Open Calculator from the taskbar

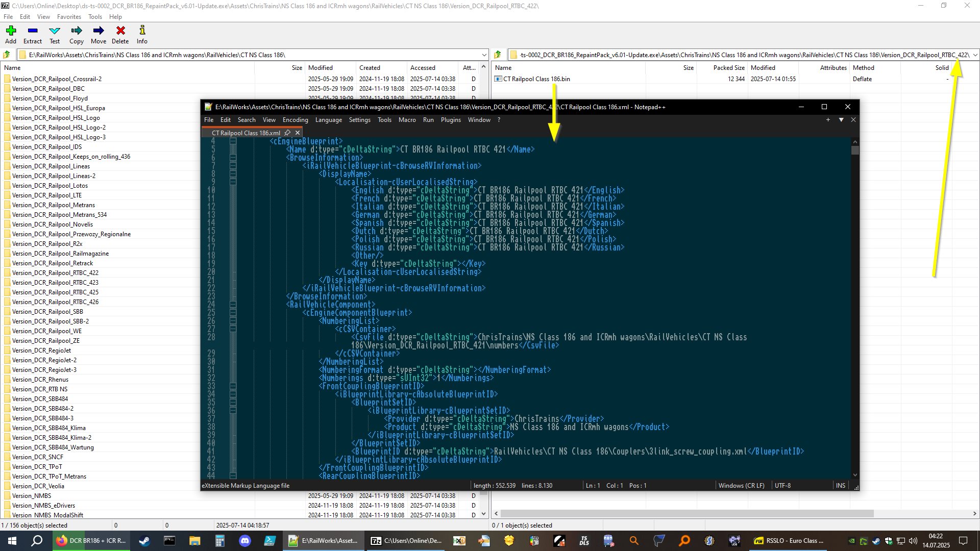(x=219, y=541)
